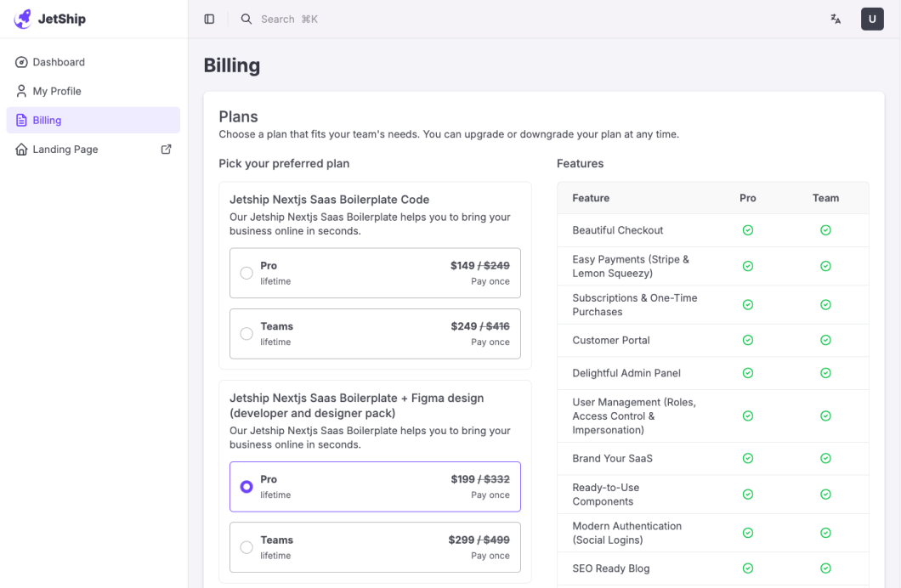The width and height of the screenshot is (901, 588).
Task: Click the Dashboard gauge icon
Action: [x=22, y=62]
